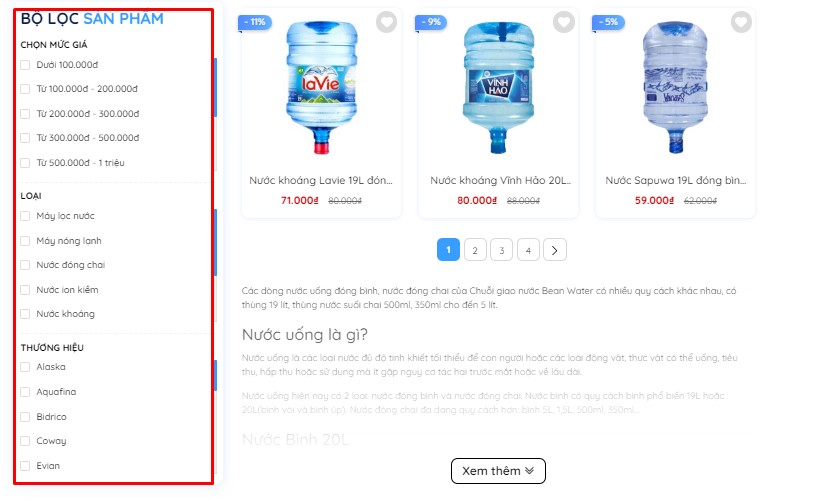
Task: Check Từ 300.000đ - 500.000đ price range
Action: (x=25, y=138)
